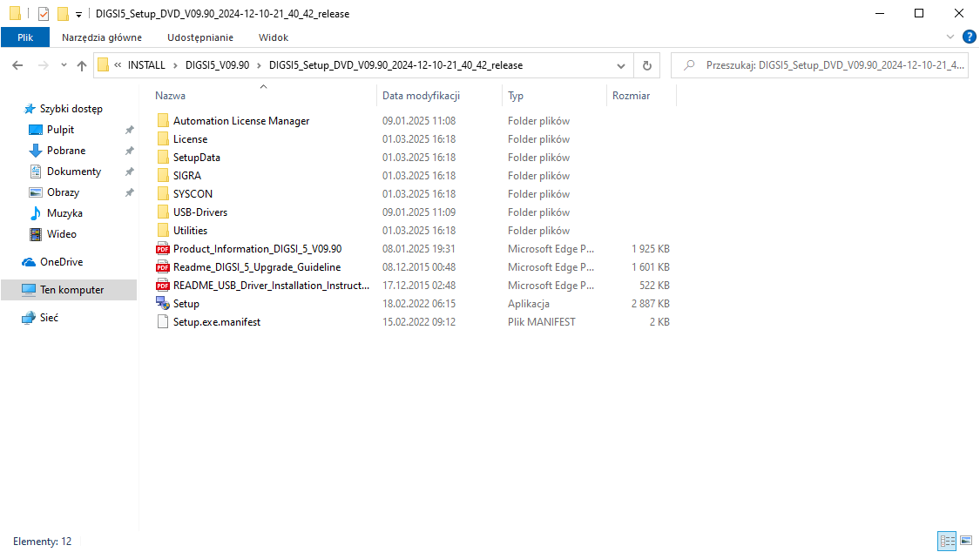Click INSTALL in breadcrumb path
This screenshot has height=552, width=980.
[x=146, y=65]
